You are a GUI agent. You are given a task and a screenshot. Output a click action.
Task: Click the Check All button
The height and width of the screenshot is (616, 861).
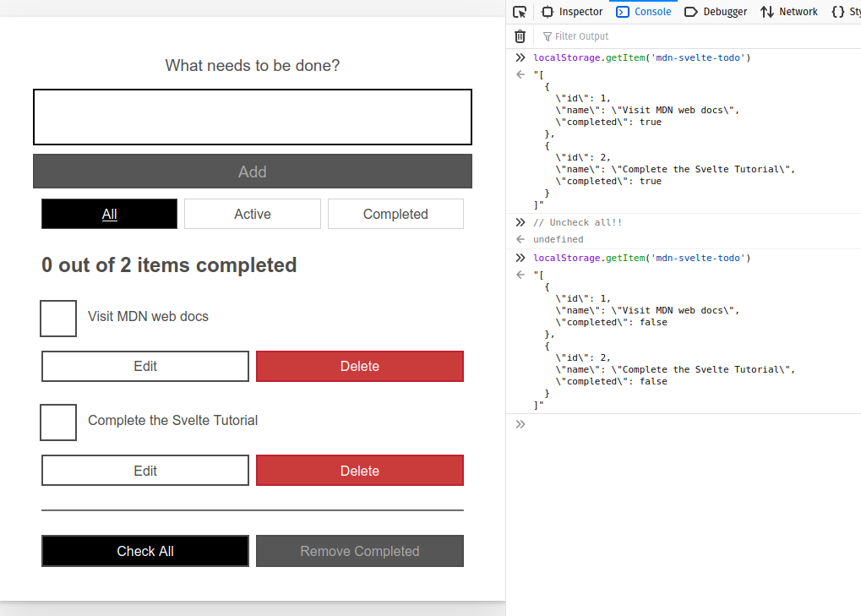coord(144,550)
